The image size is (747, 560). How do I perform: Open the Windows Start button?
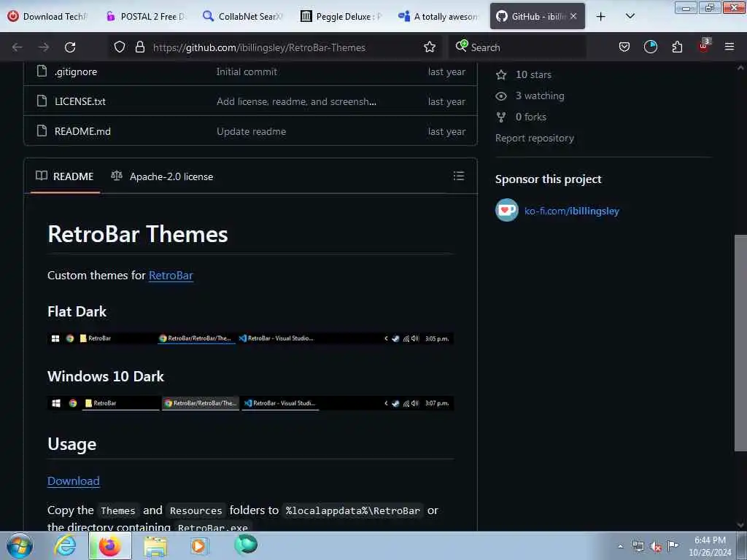[20, 545]
